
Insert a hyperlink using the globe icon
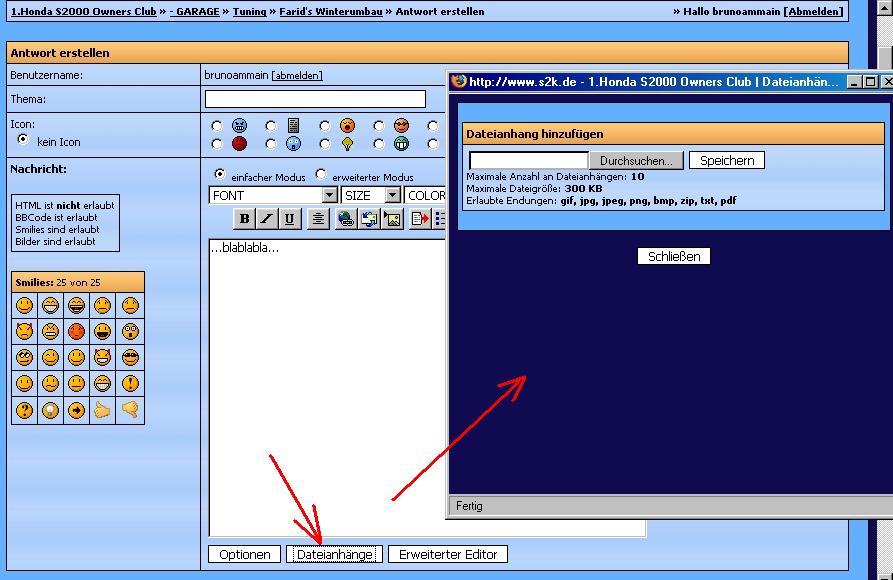[346, 219]
